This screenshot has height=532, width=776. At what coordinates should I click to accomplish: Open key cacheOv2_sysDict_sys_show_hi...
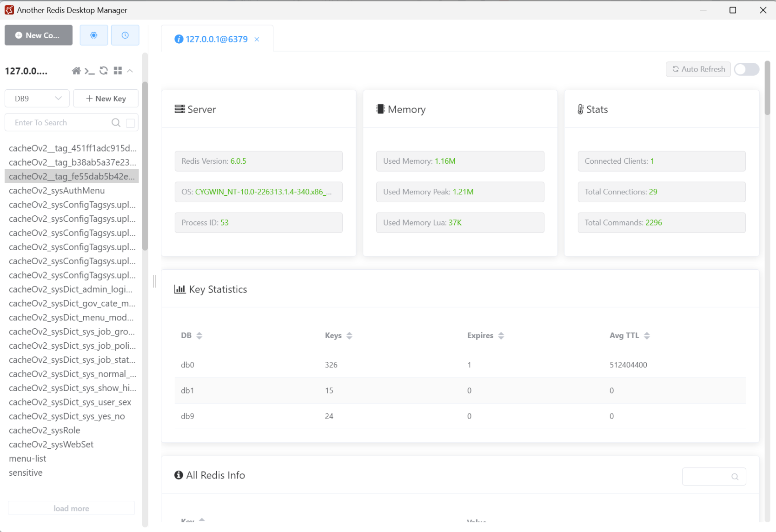pyautogui.click(x=73, y=388)
